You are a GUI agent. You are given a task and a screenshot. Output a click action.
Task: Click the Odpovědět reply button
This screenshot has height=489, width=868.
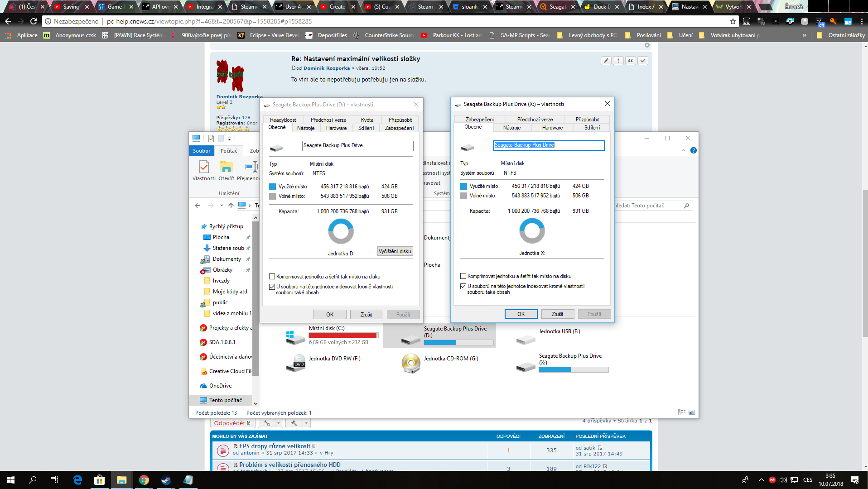[232, 423]
